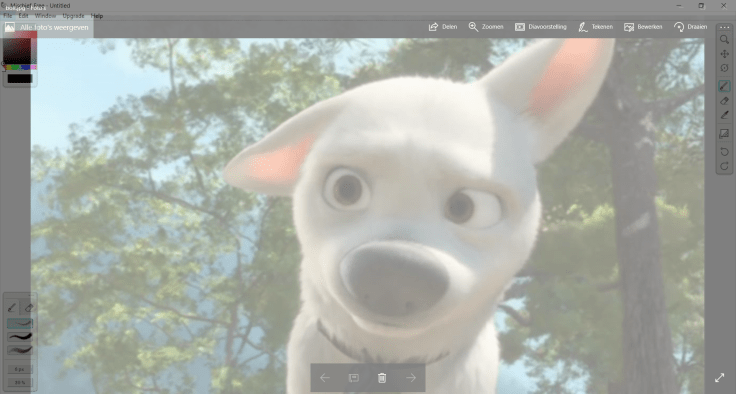736x394 pixels.
Task: Click the Delen share button
Action: [x=443, y=27]
